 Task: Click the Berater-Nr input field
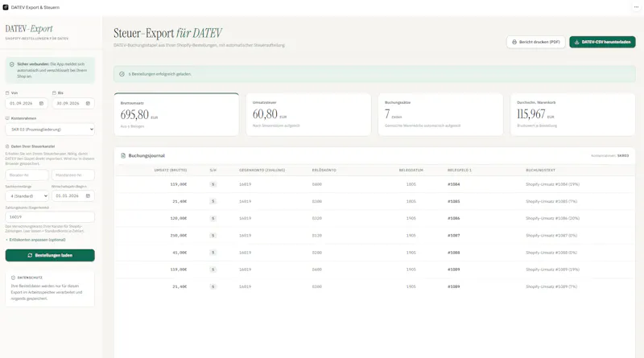click(x=27, y=175)
